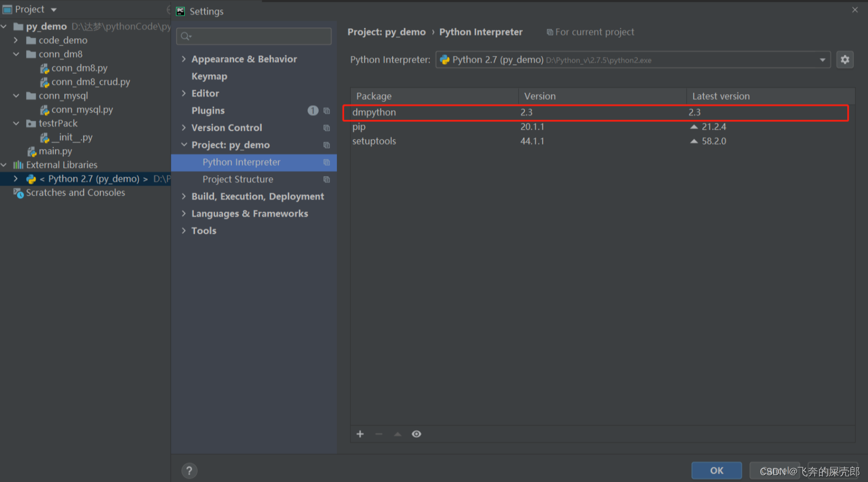Select Python Interpreter settings page
Image resolution: width=868 pixels, height=482 pixels.
coord(254,162)
